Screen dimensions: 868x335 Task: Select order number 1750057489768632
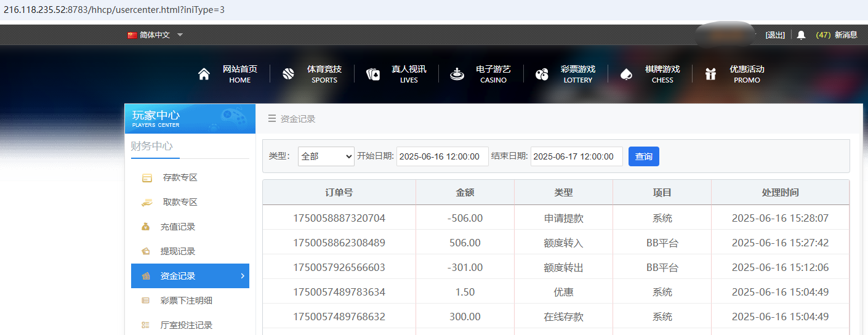click(339, 317)
